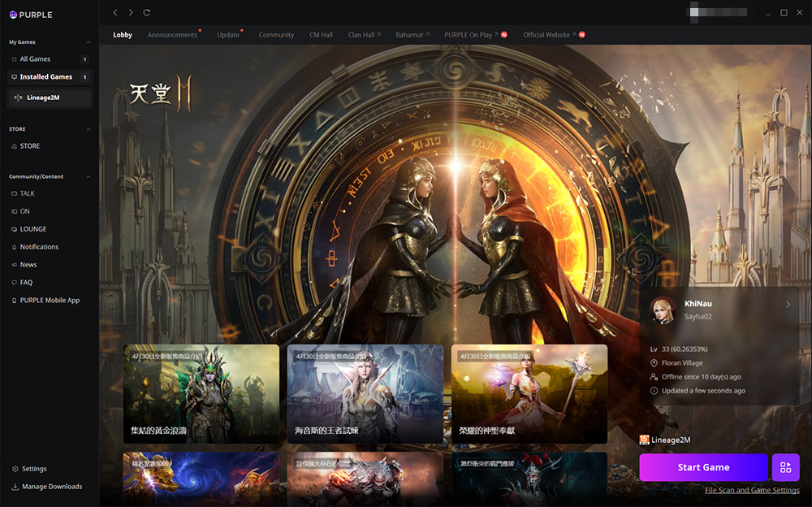Click the forward navigation arrow
This screenshot has height=507, width=812.
pyautogui.click(x=131, y=12)
